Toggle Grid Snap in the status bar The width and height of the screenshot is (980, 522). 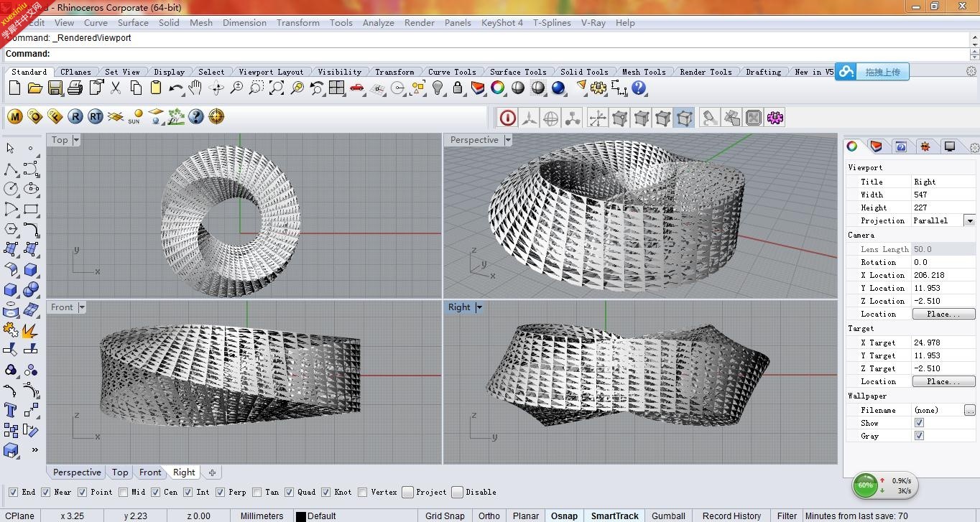[445, 516]
